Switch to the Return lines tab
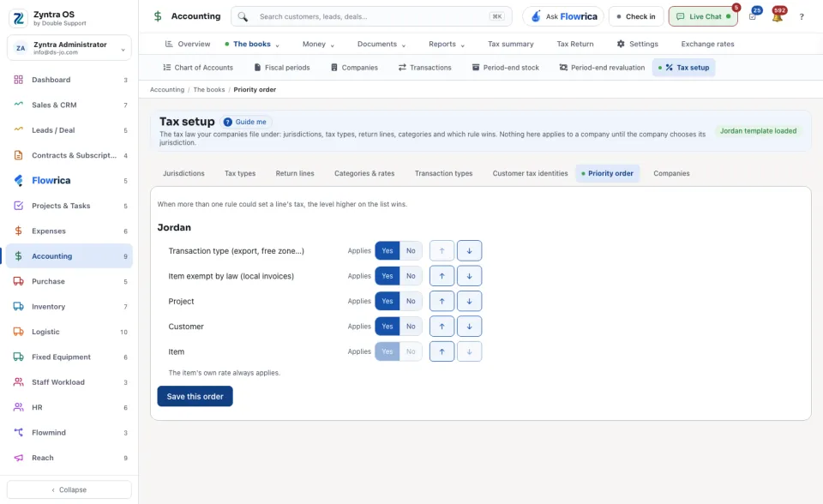 [295, 173]
